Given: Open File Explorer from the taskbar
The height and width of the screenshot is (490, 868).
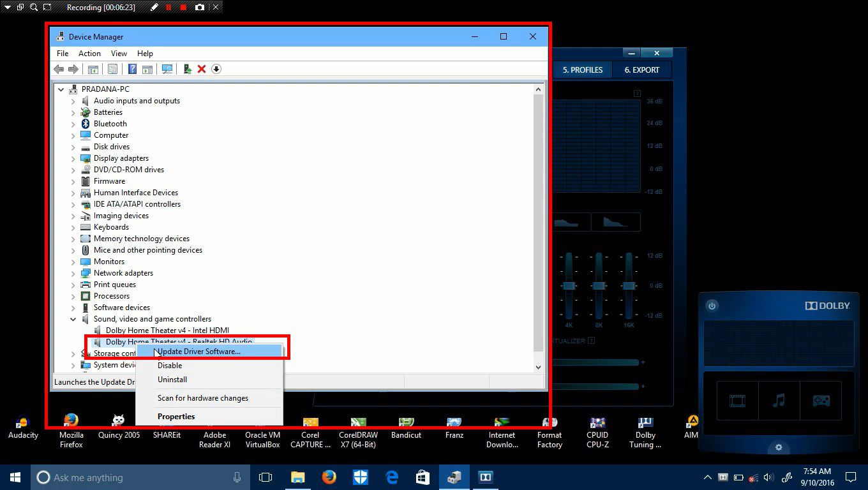Looking at the screenshot, I should pyautogui.click(x=297, y=477).
